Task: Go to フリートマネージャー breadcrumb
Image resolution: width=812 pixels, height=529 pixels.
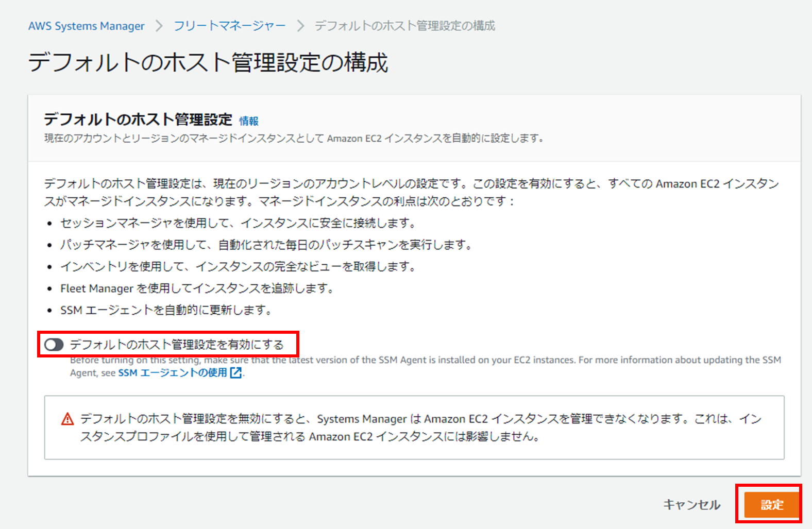Action: coord(229,26)
